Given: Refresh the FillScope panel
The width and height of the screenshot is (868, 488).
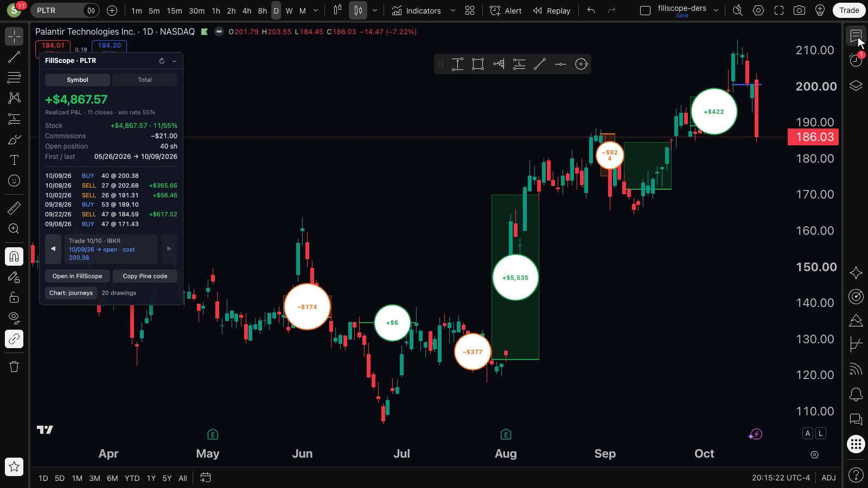Looking at the screenshot, I should [162, 61].
